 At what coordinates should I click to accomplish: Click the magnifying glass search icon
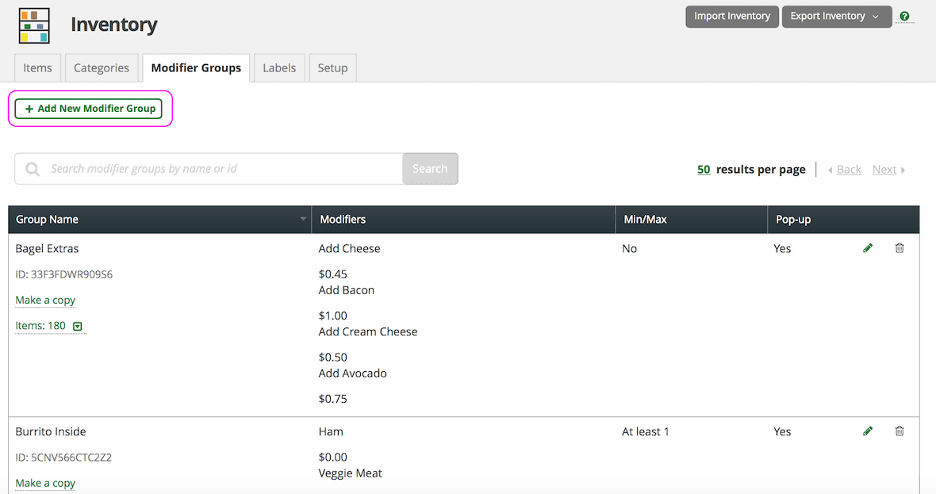pos(33,169)
